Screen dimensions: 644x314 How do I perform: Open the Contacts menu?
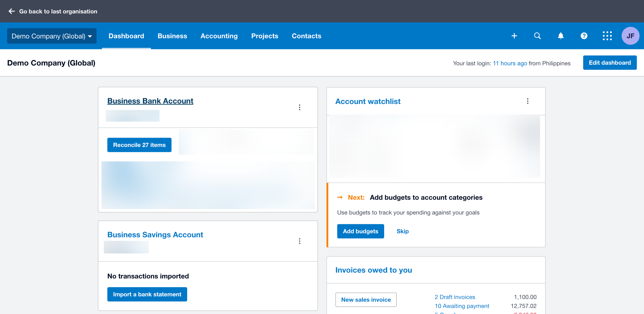(x=306, y=36)
